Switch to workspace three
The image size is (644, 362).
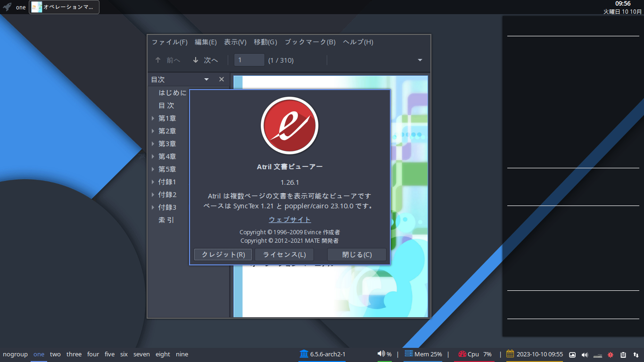[74, 354]
